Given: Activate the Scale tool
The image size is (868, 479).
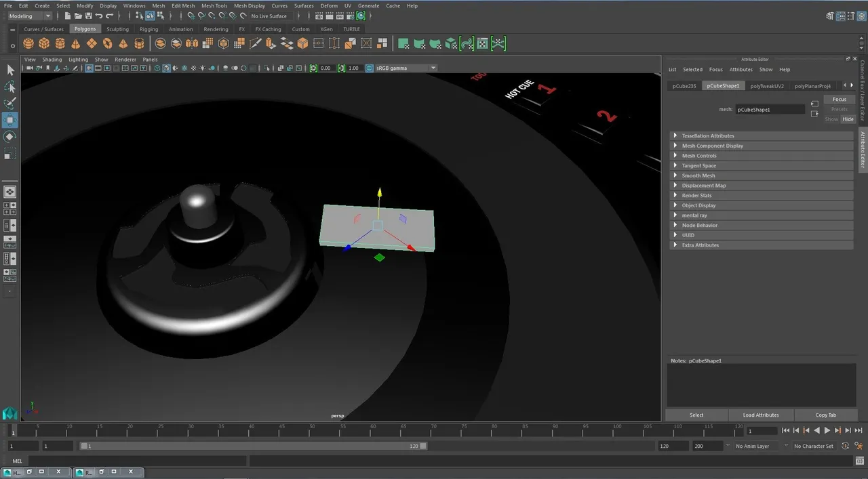Looking at the screenshot, I should click(x=10, y=154).
